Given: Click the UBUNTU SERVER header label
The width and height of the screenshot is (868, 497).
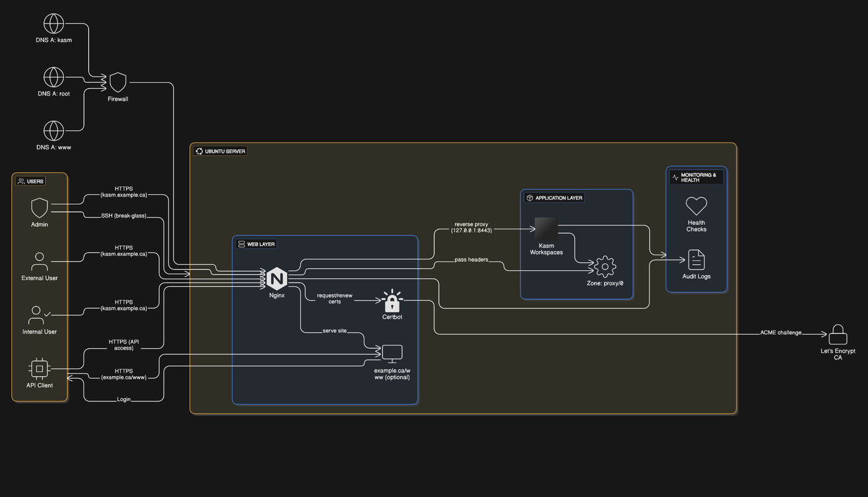Looking at the screenshot, I should tap(220, 151).
